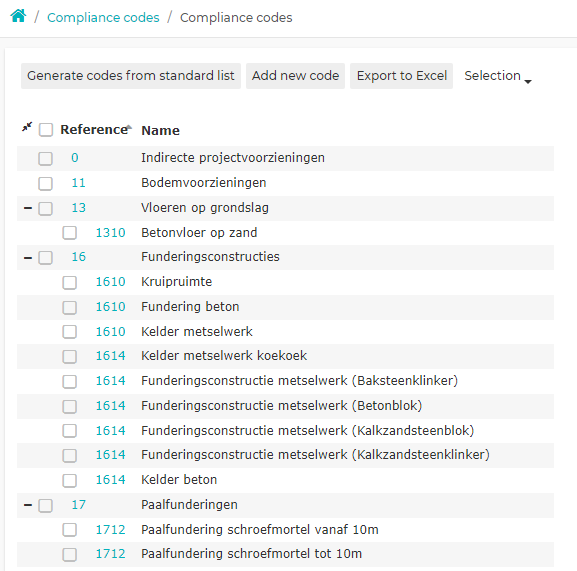The image size is (577, 571).
Task: Collapse the 13 Vloeren op grondslag group
Action: pos(28,208)
